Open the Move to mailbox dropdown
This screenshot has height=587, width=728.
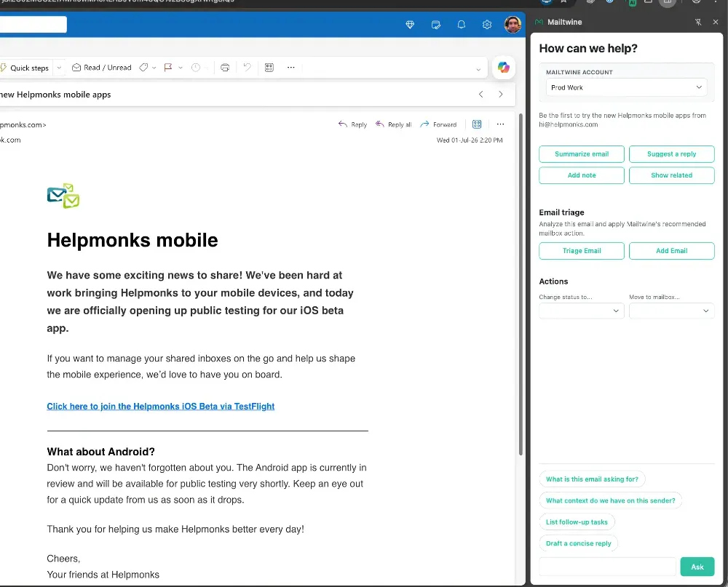click(x=671, y=311)
